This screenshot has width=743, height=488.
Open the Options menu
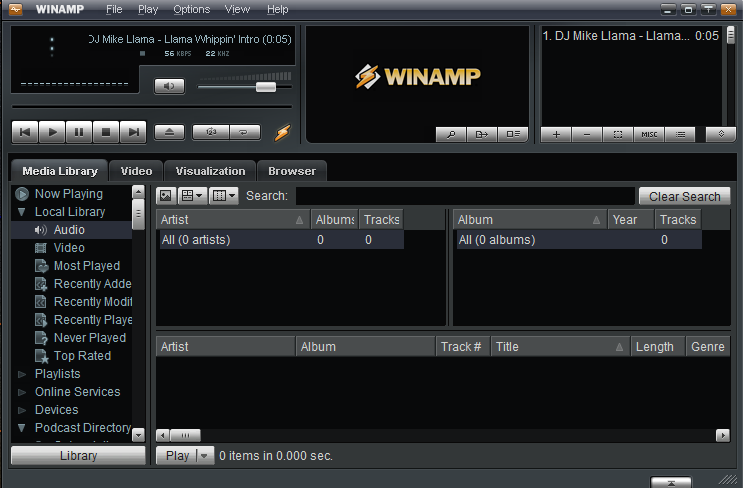[x=191, y=9]
